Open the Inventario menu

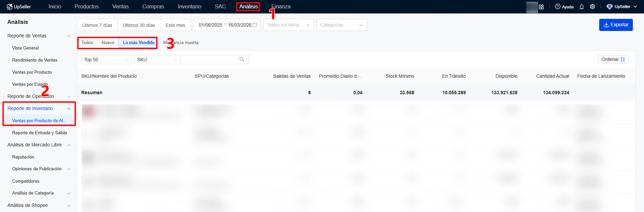click(189, 7)
